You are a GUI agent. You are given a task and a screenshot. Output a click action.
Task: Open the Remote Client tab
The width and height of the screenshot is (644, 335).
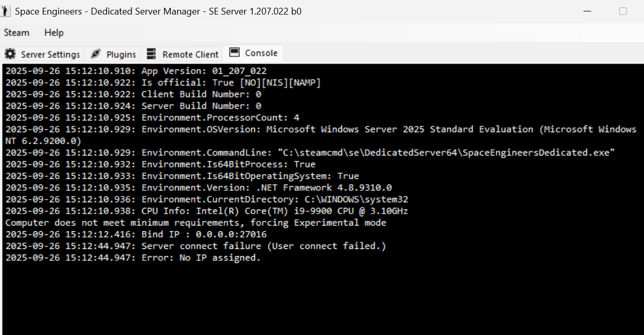point(182,54)
